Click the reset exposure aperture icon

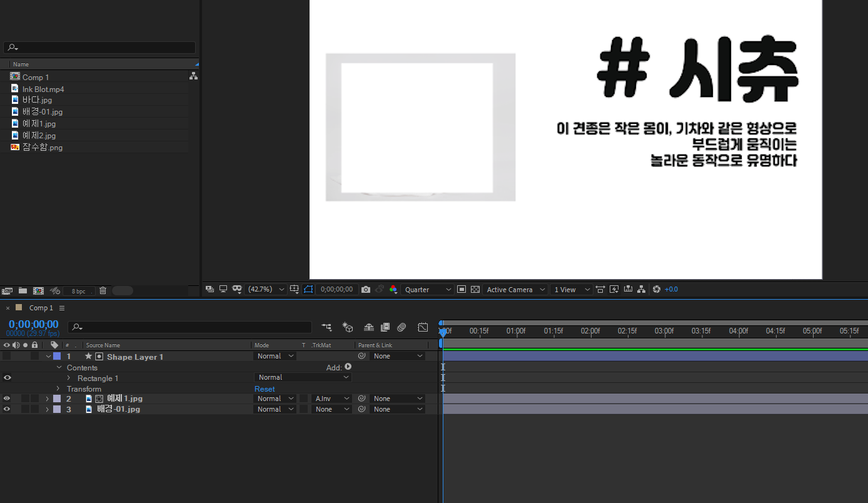(656, 290)
